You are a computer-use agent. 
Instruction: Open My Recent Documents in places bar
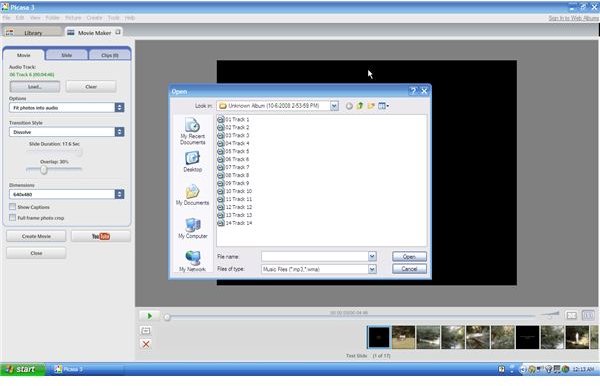pos(192,131)
